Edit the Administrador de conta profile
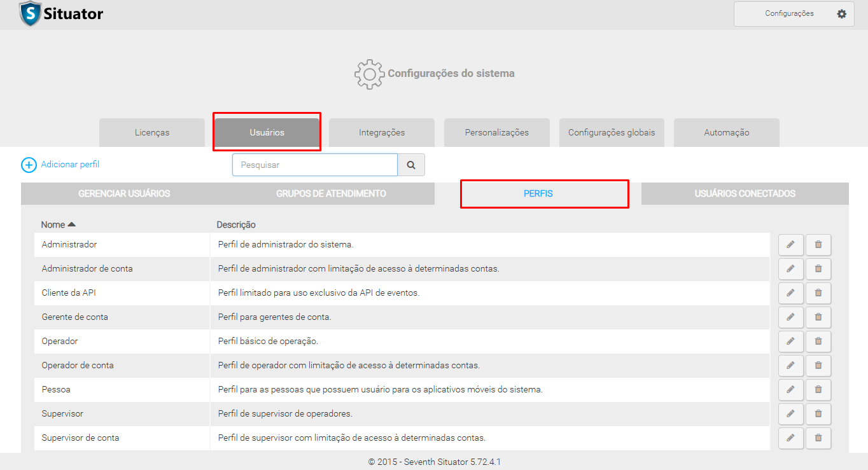 pos(790,269)
